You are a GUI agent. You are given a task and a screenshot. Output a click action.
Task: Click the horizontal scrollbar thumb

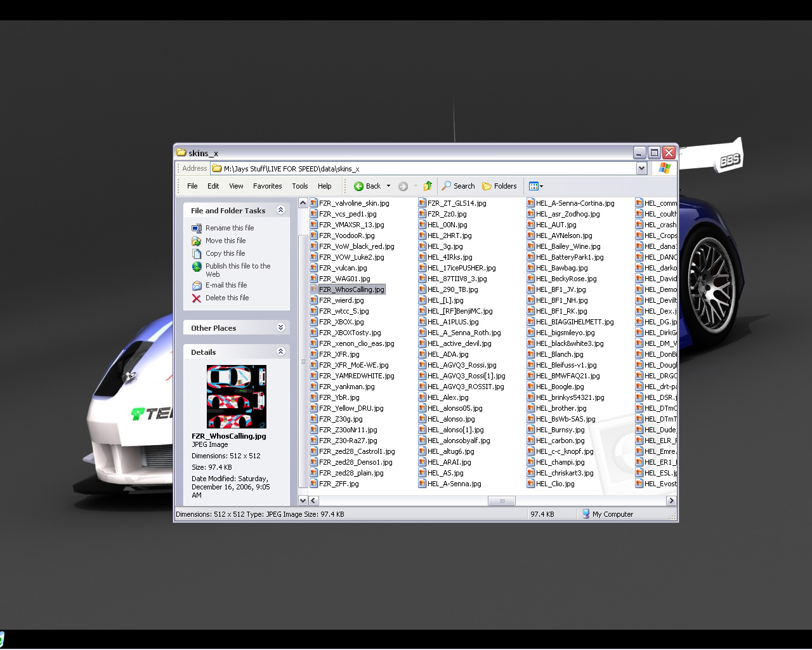(502, 501)
